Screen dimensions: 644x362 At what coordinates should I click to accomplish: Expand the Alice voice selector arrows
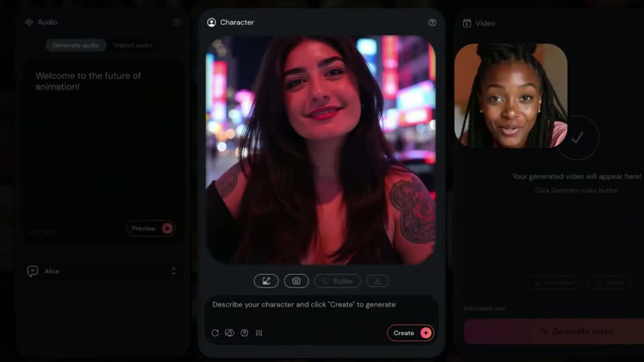[x=174, y=271]
